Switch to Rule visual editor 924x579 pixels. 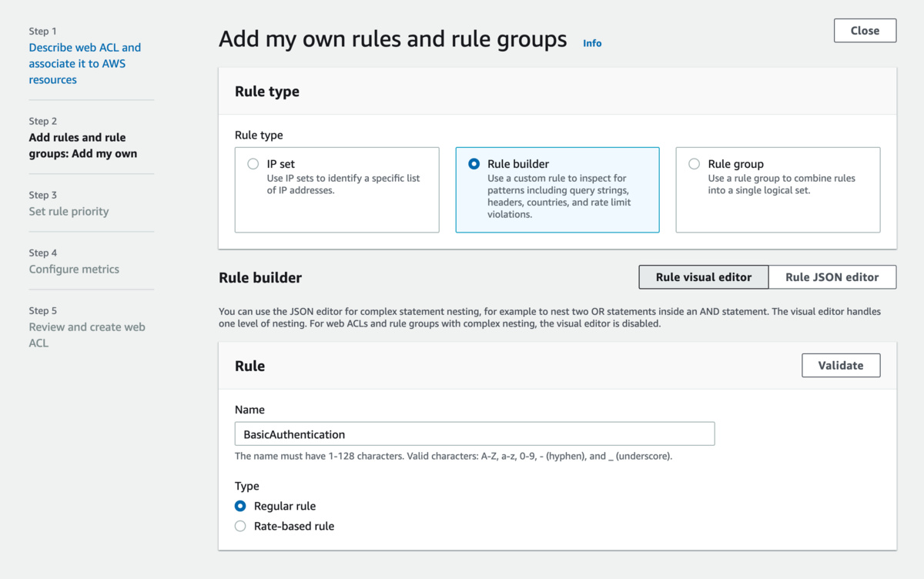tap(703, 277)
